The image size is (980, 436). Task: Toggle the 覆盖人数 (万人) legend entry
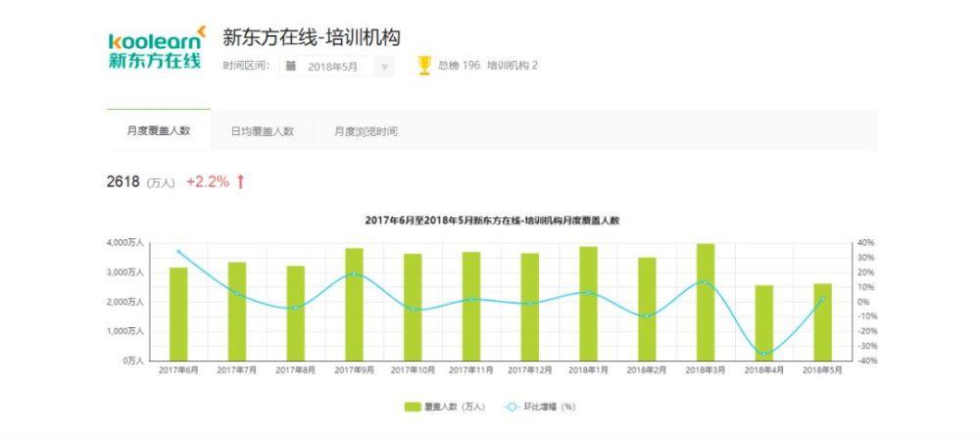click(x=444, y=407)
